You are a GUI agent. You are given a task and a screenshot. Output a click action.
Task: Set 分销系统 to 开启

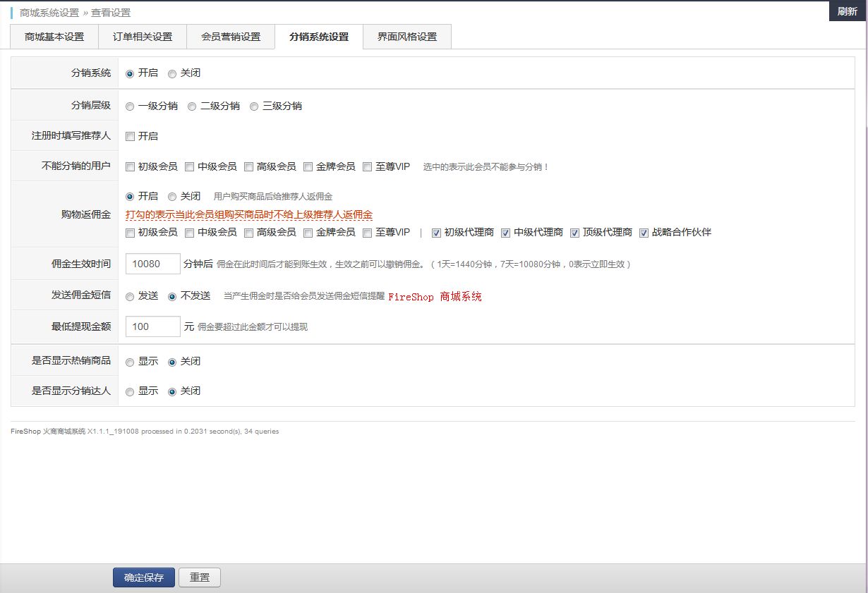(130, 73)
